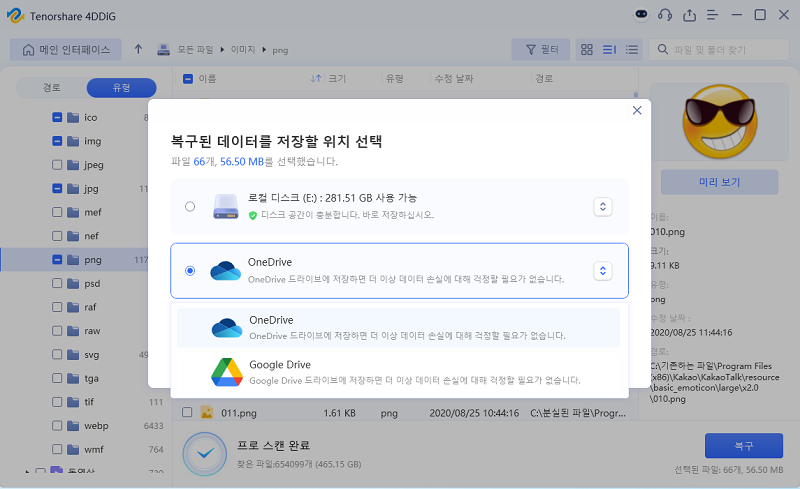
Task: Expand the Local Disk (E:) drive dropdown
Action: (x=602, y=207)
